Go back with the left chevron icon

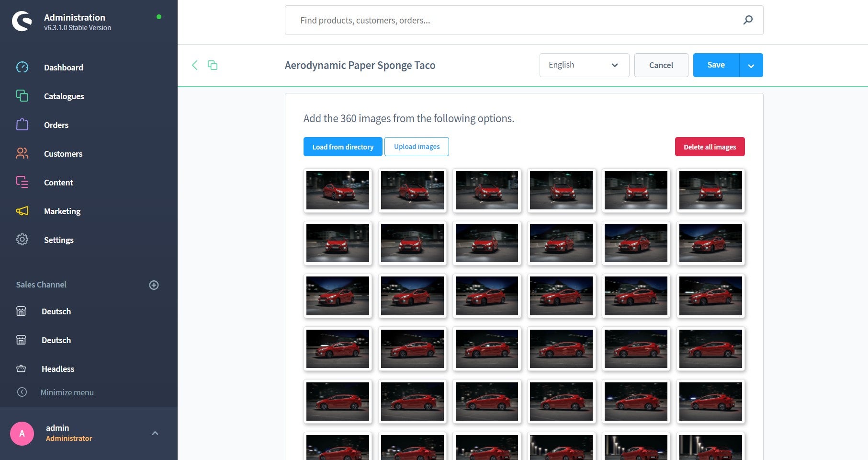coord(194,65)
